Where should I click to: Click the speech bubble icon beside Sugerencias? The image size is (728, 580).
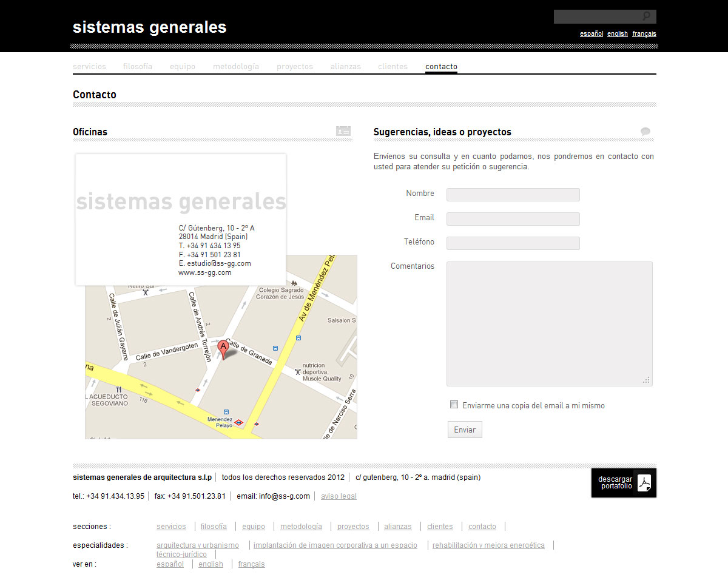point(645,131)
